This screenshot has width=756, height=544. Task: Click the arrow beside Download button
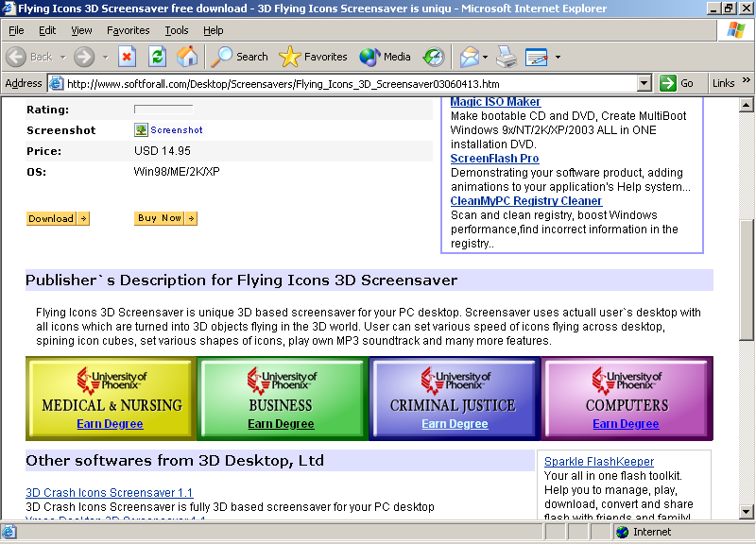pyautogui.click(x=84, y=218)
